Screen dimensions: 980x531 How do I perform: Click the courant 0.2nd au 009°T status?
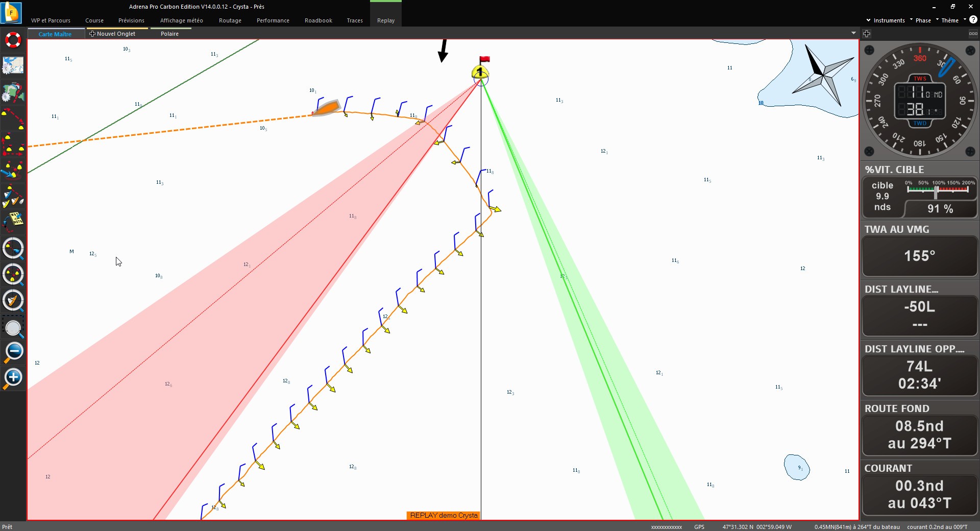(937, 527)
